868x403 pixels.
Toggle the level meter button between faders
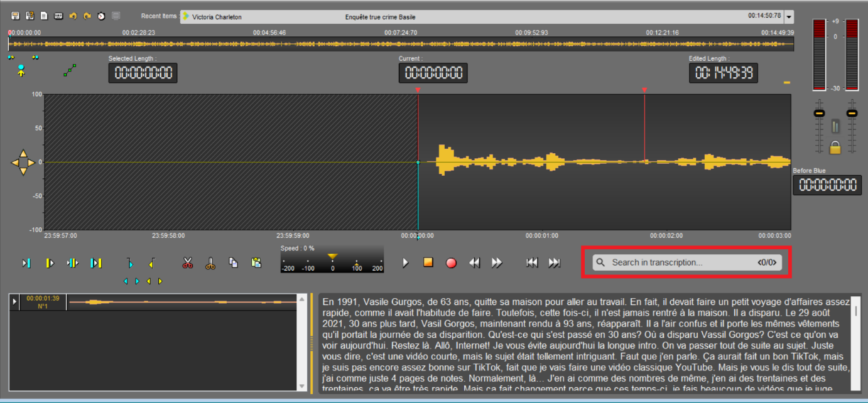tap(835, 126)
